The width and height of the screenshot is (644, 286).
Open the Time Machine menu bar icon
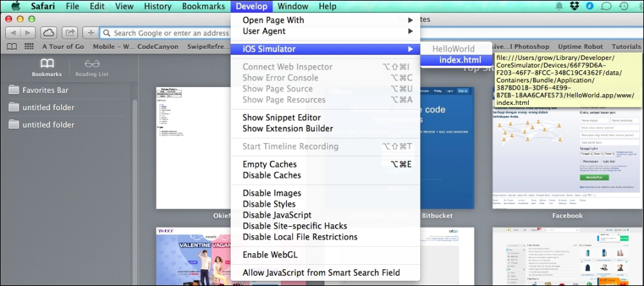pyautogui.click(x=623, y=6)
